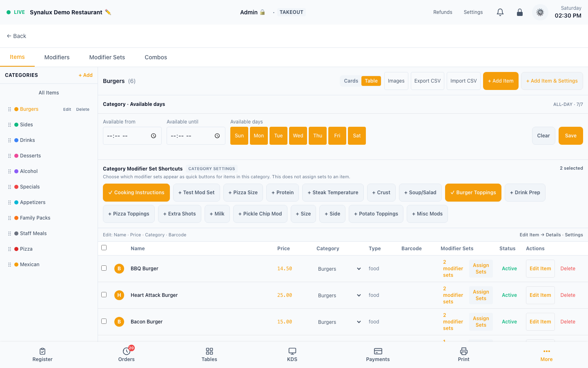588x368 pixels.
Task: Toggle Sunday in available days
Action: pos(239,136)
